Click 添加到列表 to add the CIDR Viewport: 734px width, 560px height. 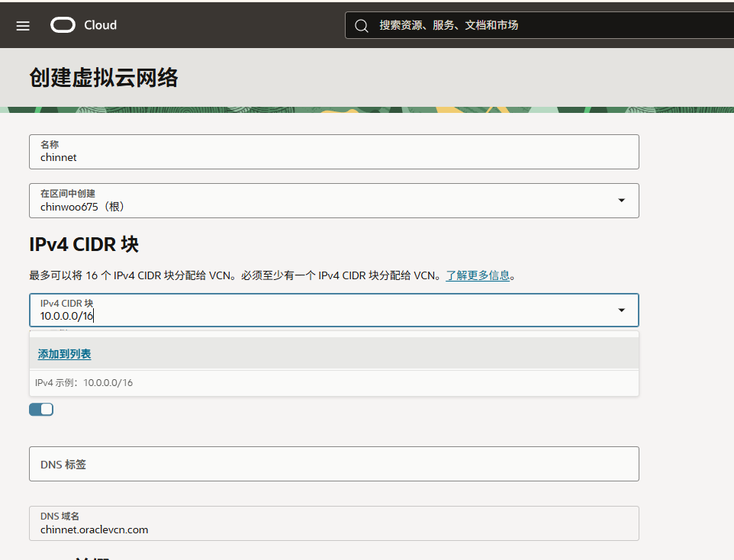point(65,354)
